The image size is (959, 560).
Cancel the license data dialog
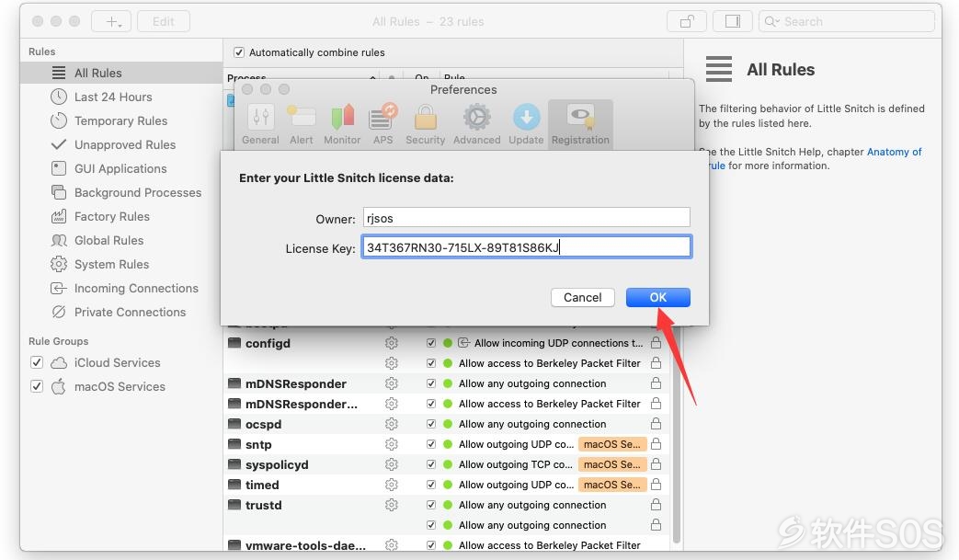pyautogui.click(x=582, y=297)
